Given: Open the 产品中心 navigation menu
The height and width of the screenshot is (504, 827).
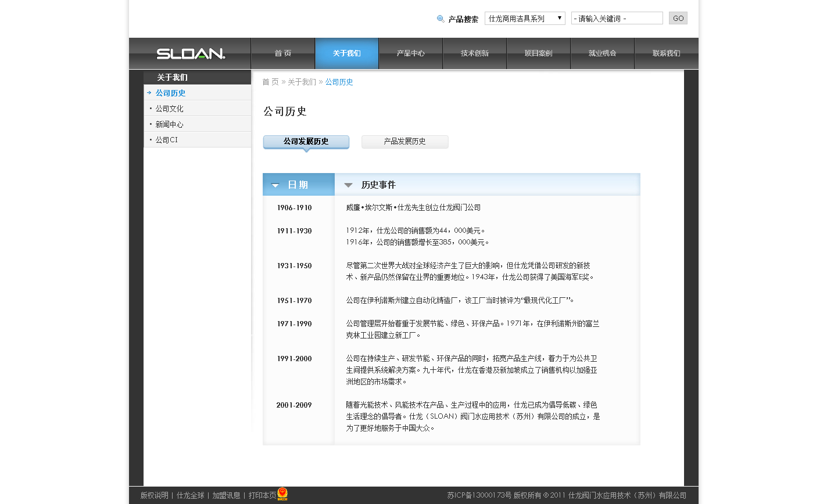Looking at the screenshot, I should 410,53.
